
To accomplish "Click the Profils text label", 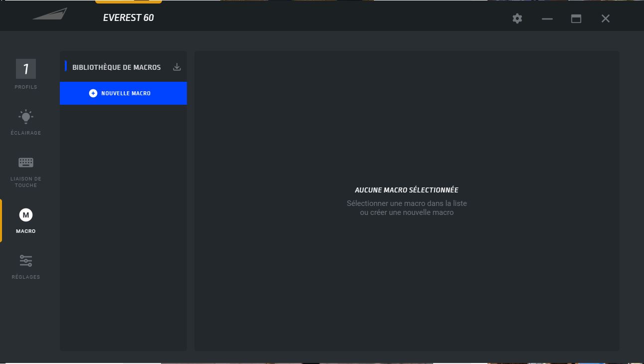I will pyautogui.click(x=26, y=87).
